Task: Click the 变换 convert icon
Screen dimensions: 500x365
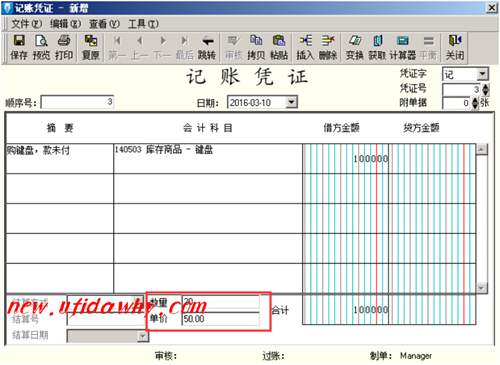Action: (x=354, y=47)
